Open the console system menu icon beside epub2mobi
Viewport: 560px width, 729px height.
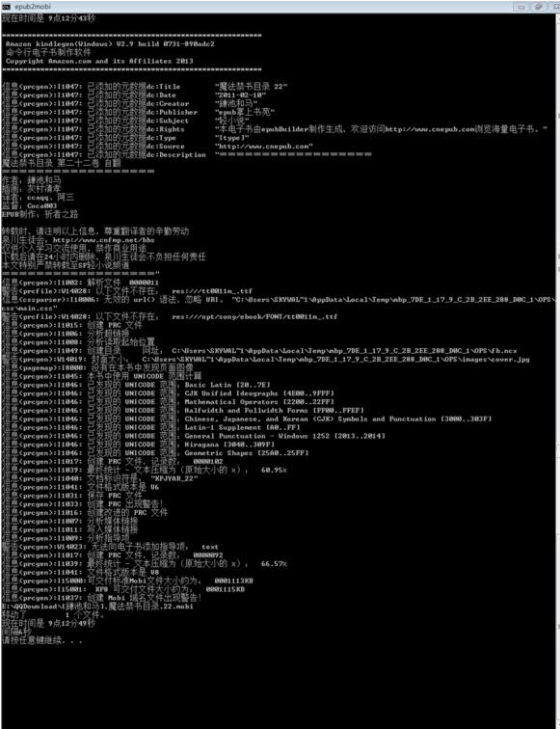tap(7, 7)
